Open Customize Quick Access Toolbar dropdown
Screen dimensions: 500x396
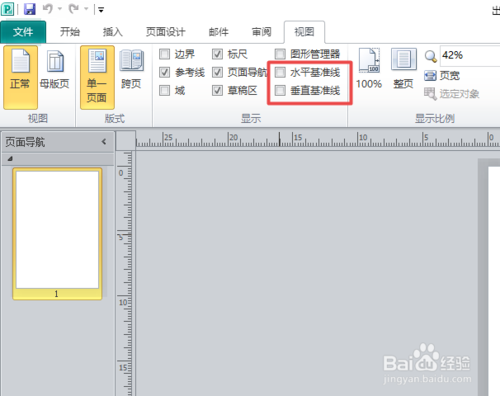tap(101, 10)
